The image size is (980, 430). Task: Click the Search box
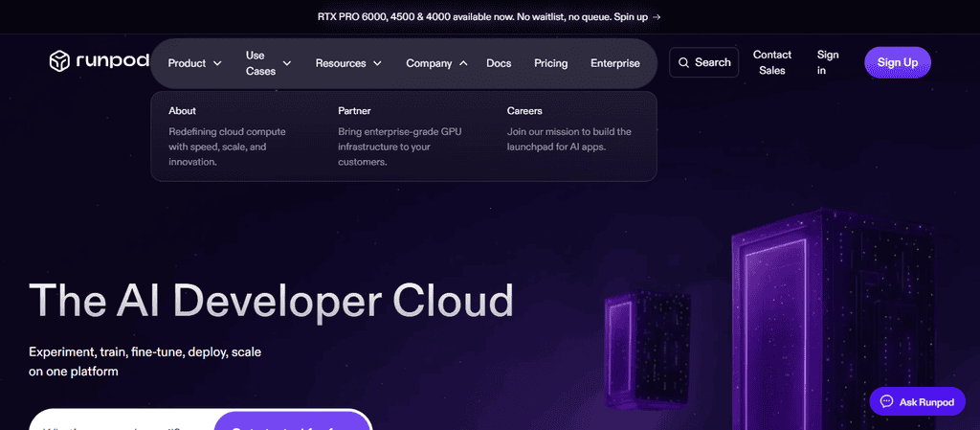703,62
